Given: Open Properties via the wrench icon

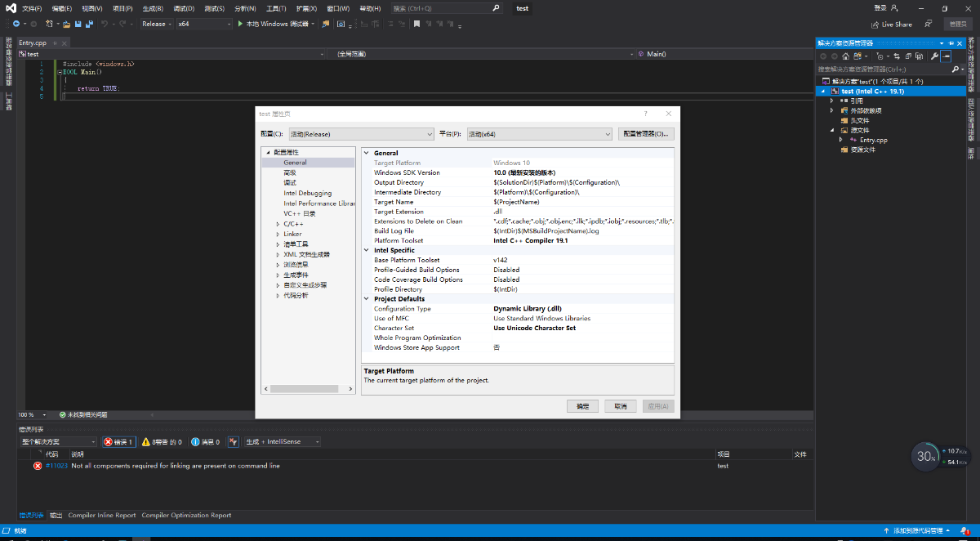Looking at the screenshot, I should (x=934, y=56).
